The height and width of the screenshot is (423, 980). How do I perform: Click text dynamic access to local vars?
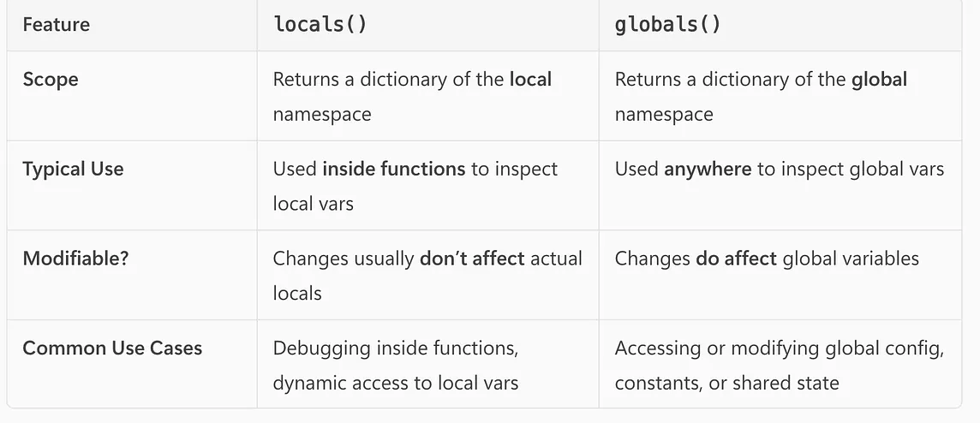tap(396, 383)
